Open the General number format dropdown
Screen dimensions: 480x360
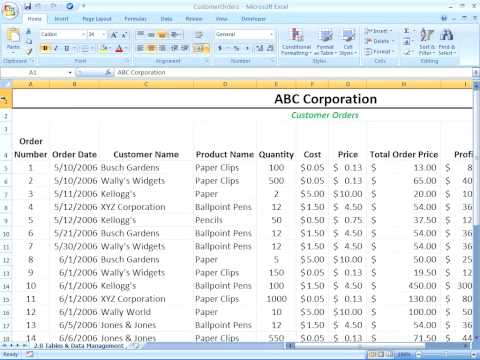pyautogui.click(x=271, y=34)
